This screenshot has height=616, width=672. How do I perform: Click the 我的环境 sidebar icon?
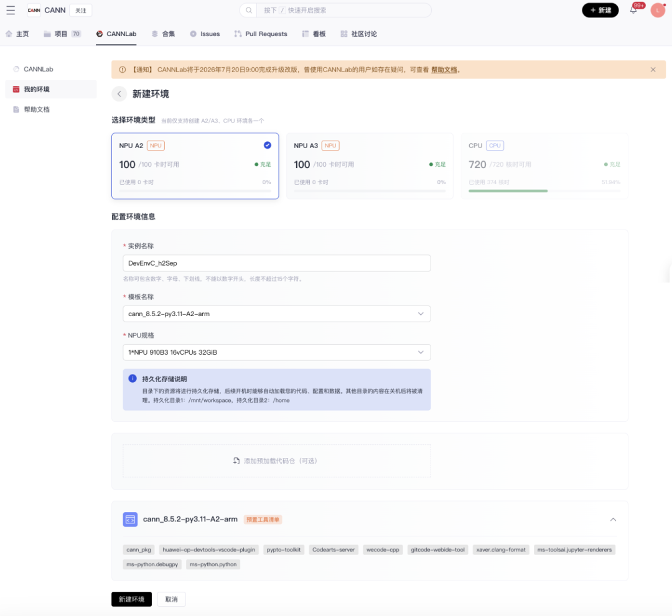point(16,89)
